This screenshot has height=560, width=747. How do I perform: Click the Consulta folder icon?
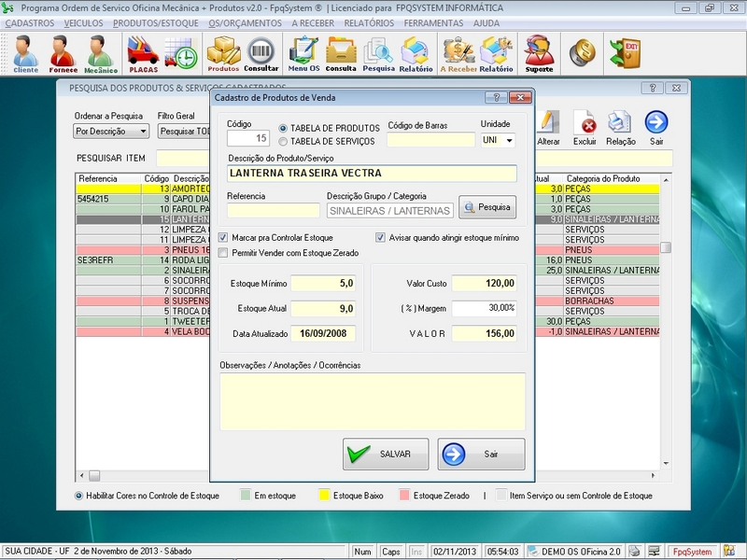[x=341, y=54]
